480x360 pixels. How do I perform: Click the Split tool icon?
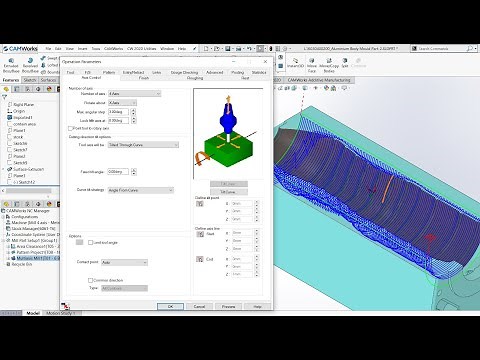coord(345,63)
